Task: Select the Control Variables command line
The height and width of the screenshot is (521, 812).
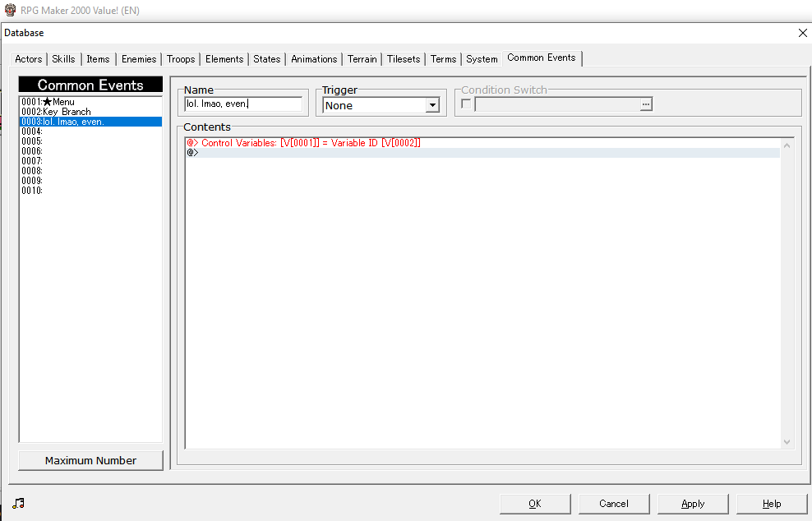Action: (482, 143)
